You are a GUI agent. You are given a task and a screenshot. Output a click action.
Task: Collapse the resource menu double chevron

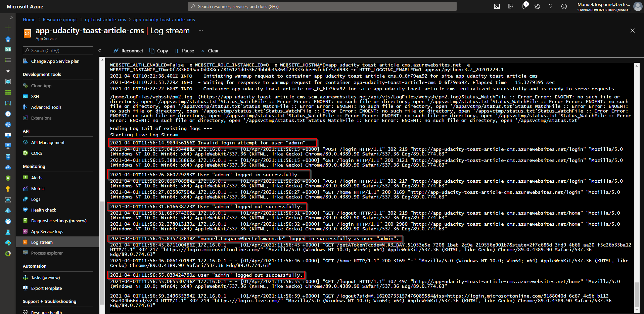click(x=100, y=50)
